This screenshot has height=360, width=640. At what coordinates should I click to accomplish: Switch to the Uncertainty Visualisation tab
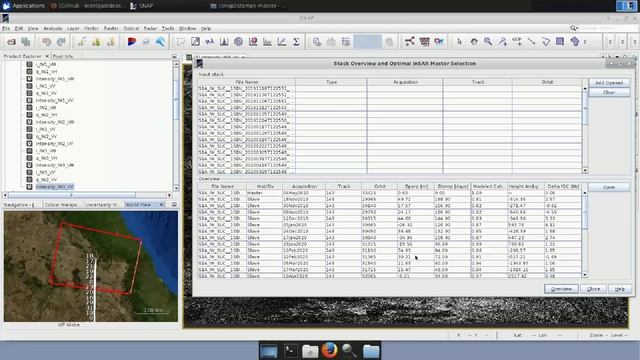point(102,204)
